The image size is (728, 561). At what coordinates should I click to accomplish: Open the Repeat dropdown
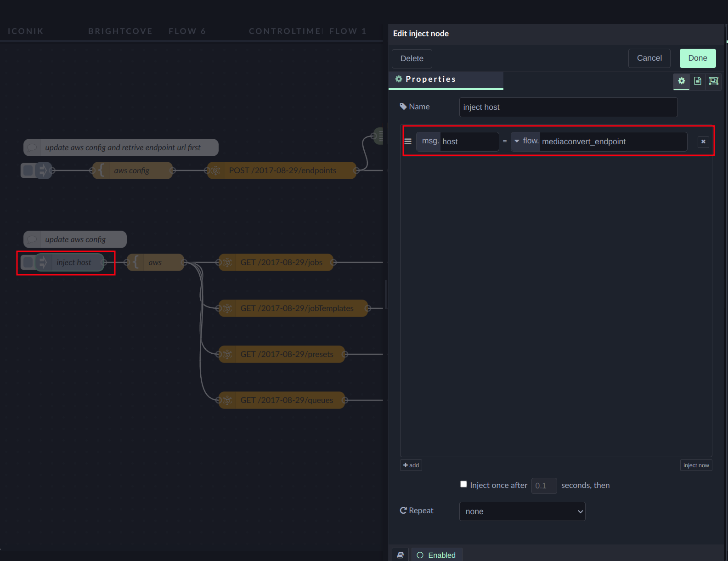[522, 511]
